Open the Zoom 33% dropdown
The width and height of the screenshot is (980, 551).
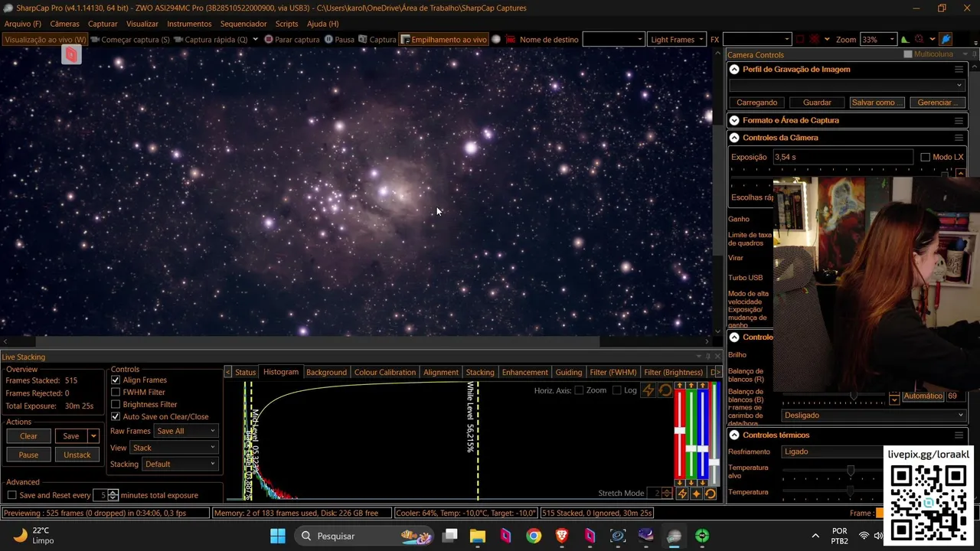[878, 40]
